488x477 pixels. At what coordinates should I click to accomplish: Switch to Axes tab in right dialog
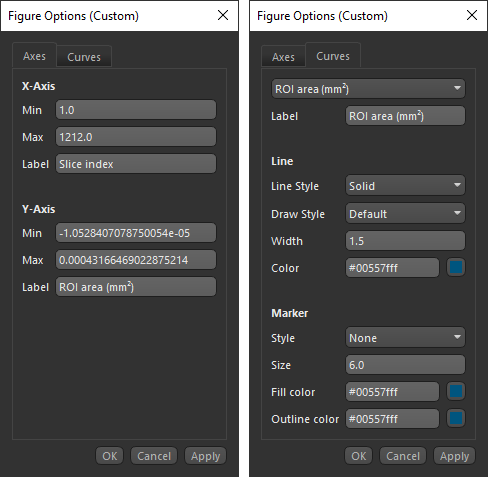point(283,57)
